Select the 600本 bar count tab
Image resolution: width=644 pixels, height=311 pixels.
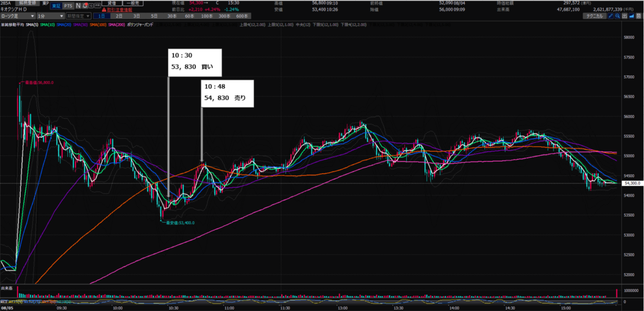click(x=242, y=16)
